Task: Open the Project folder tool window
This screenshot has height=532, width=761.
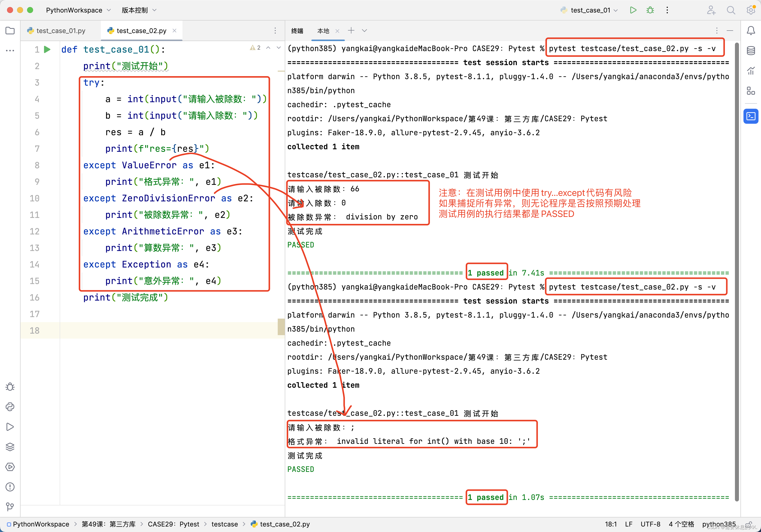Action: click(x=10, y=31)
